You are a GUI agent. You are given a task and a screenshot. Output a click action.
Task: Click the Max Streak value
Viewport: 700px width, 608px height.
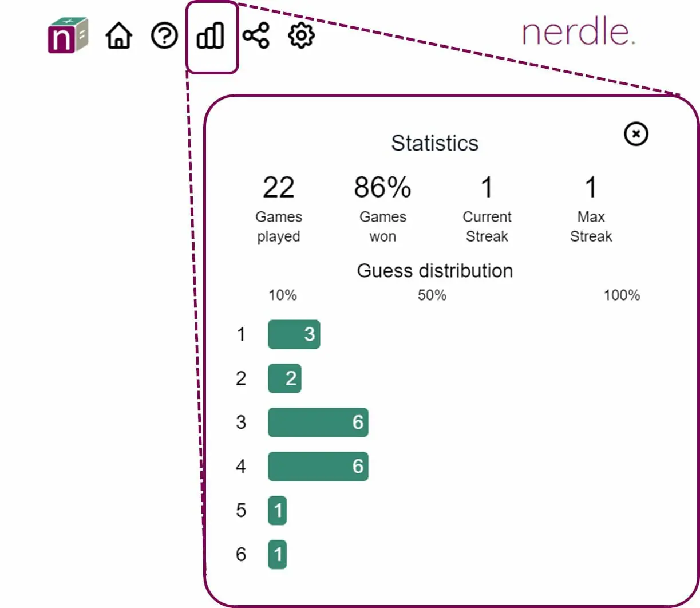coord(591,188)
